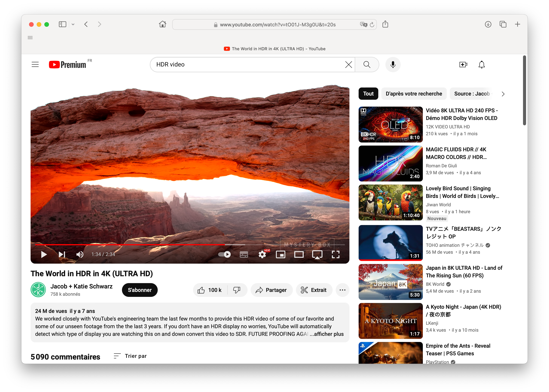Show more filter chips with right chevron

[503, 94]
